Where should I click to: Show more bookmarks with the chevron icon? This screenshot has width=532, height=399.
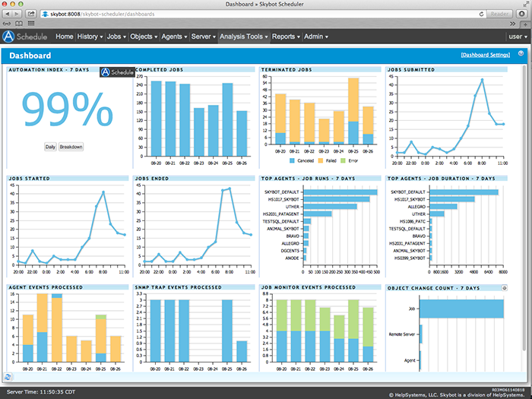(x=513, y=24)
